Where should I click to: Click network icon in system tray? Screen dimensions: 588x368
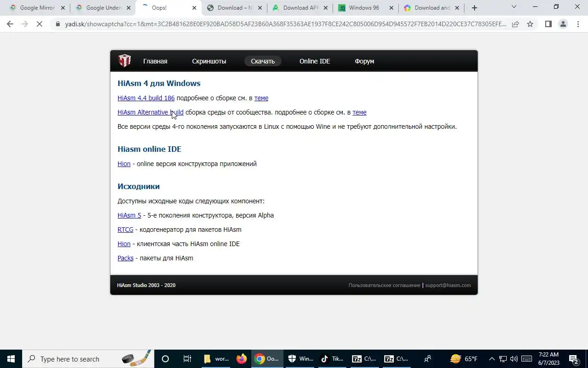tap(503, 359)
